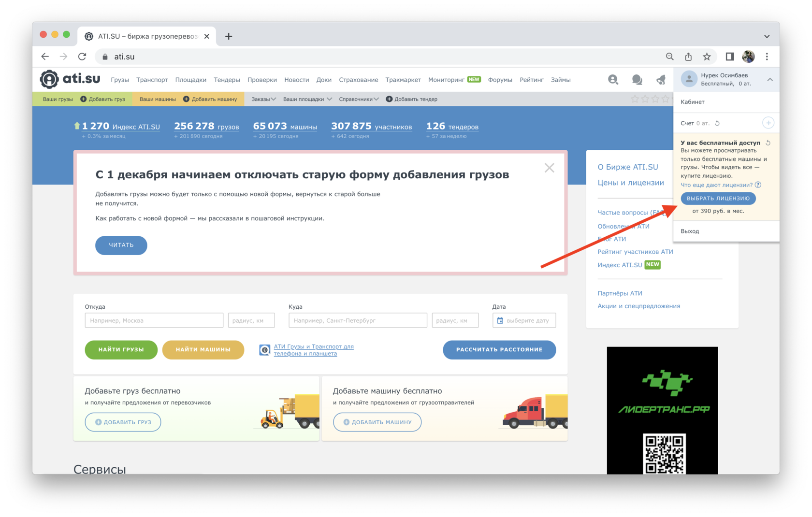Open the Тендеры menu
Image resolution: width=812 pixels, height=517 pixels.
227,80
